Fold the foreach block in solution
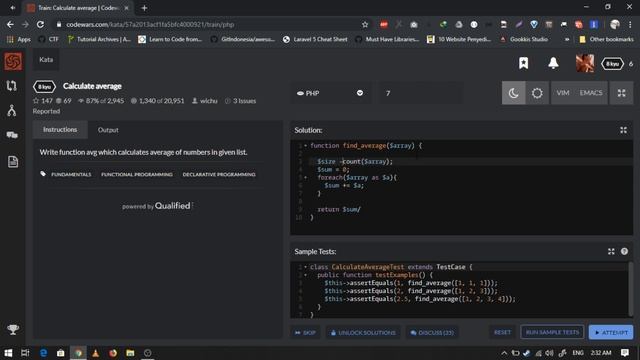Screen dimensions: 640x360 (x=305, y=178)
